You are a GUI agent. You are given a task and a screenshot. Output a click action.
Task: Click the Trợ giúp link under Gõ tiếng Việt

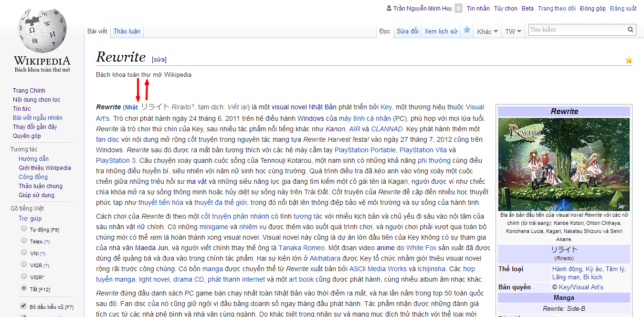[x=30, y=218]
